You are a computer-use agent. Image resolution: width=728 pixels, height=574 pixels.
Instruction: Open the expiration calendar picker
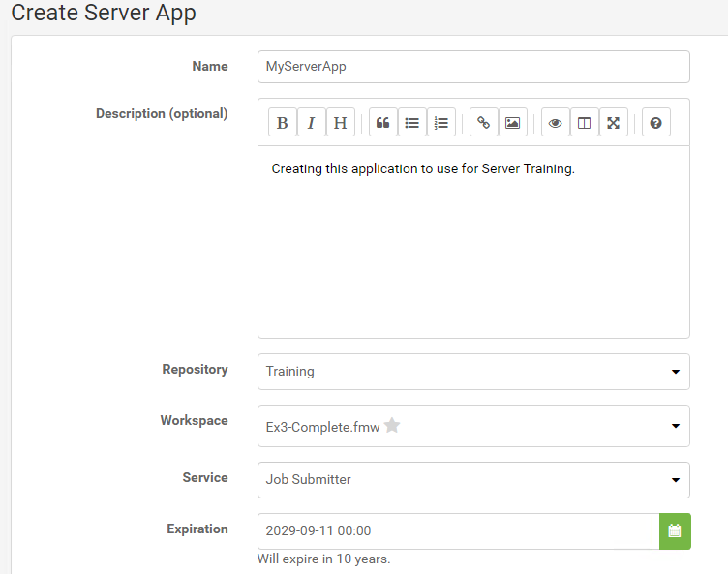pos(675,530)
